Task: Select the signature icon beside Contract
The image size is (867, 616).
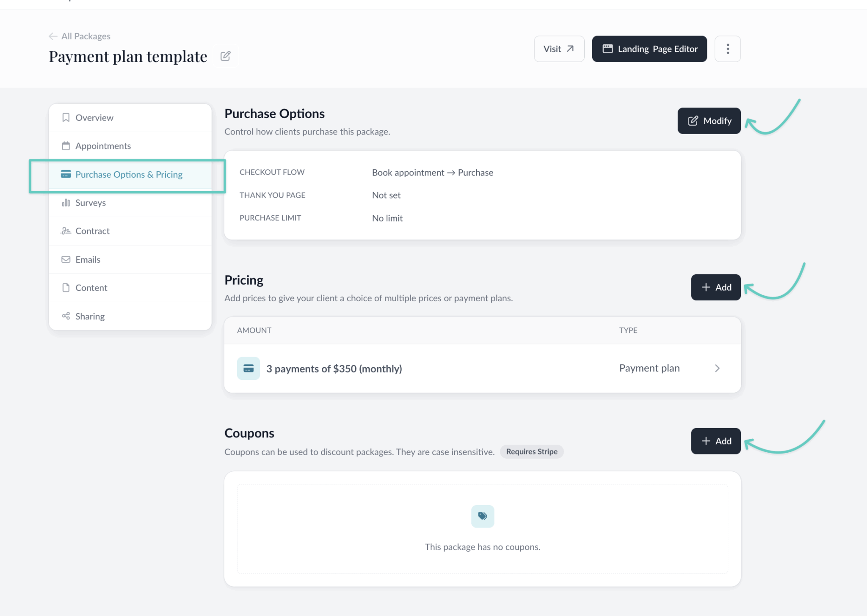Action: click(x=66, y=231)
